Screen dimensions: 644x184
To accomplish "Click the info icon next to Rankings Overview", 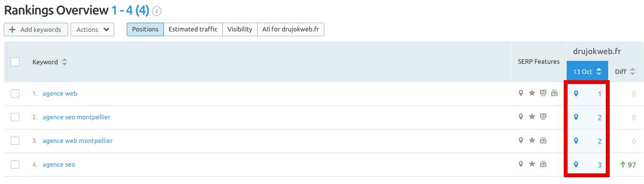I will [156, 11].
